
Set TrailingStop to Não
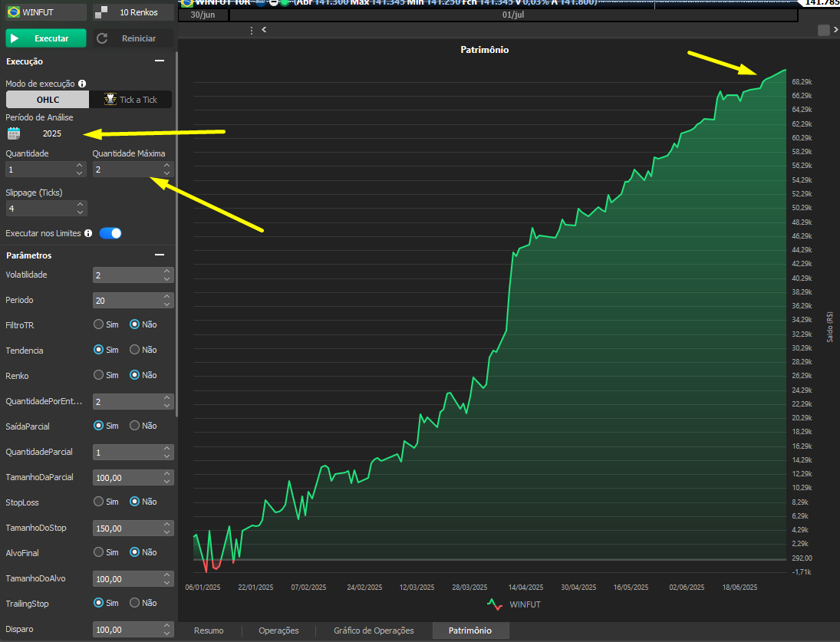[135, 603]
